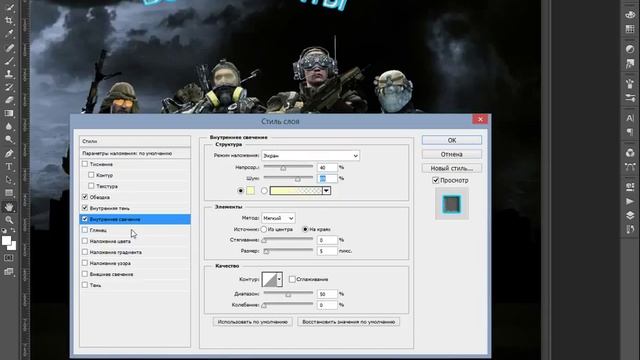The height and width of the screenshot is (360, 640).
Task: Click the foreground color swatch in toolbar
Action: pos(6,241)
